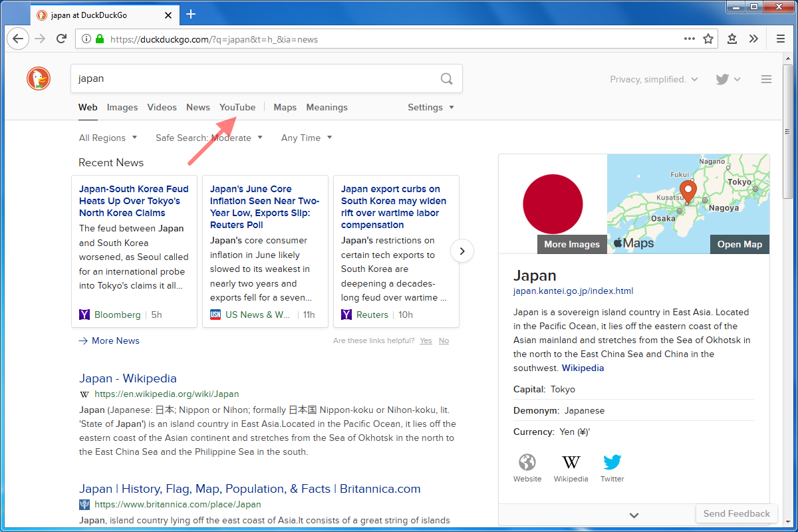Click the 'Open Map' button
The width and height of the screenshot is (798, 532).
[739, 244]
